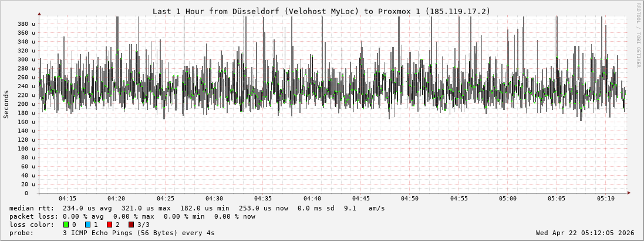Click the RRDTOOL / TOBI OETIKER watermark
Viewport: 644px width, 241px height.
point(638,35)
